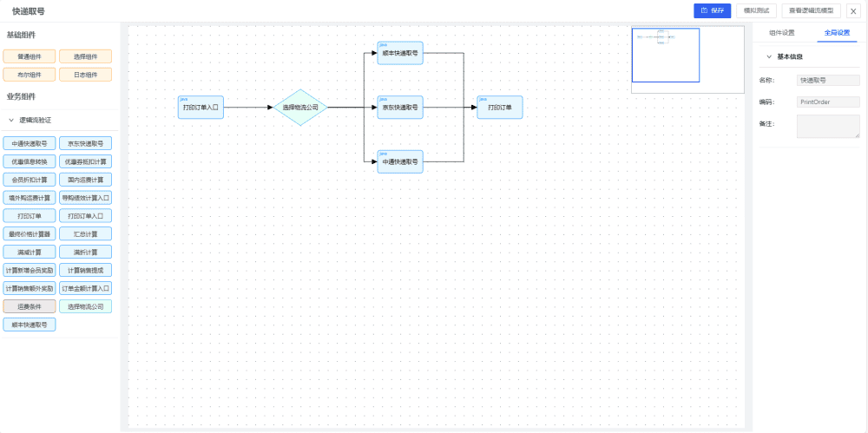Screen dimensions: 868x433
Task: Click the 保存 save button
Action: (712, 10)
